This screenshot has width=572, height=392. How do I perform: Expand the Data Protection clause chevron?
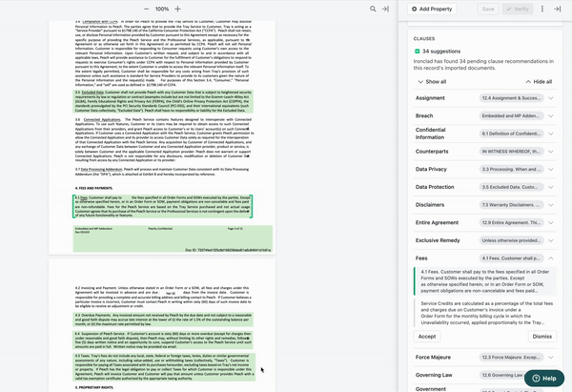coord(551,187)
